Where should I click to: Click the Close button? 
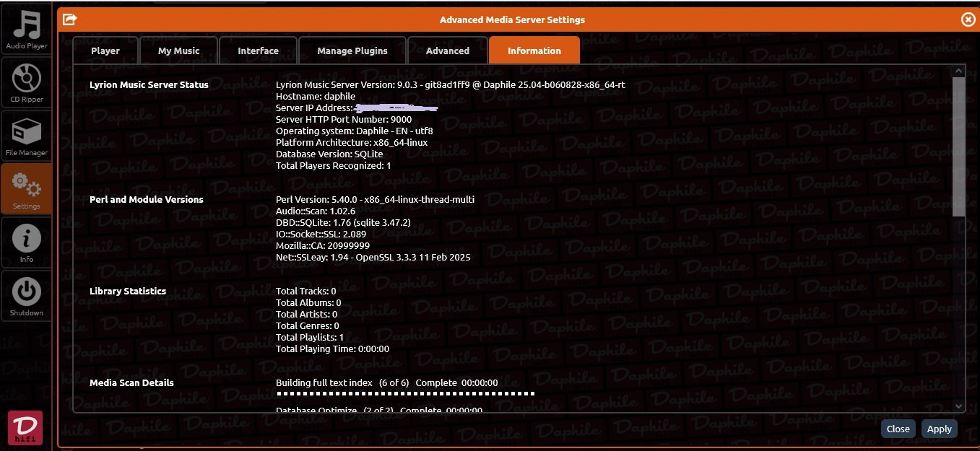coord(898,429)
